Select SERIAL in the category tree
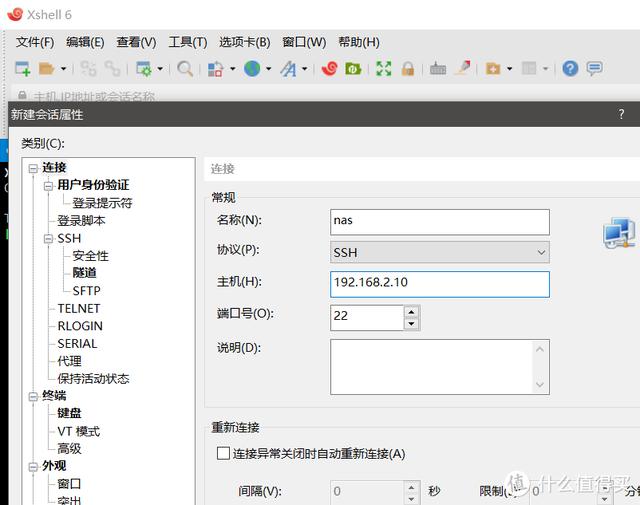 77,343
